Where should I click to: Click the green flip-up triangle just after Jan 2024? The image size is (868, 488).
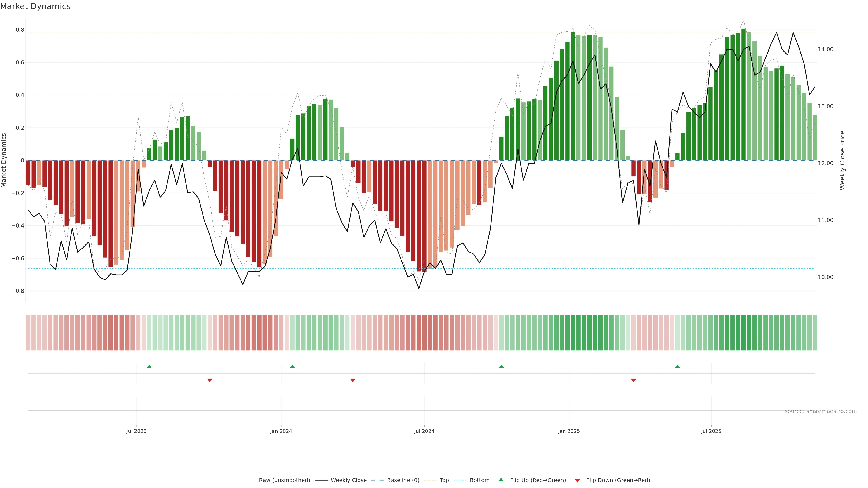(292, 366)
